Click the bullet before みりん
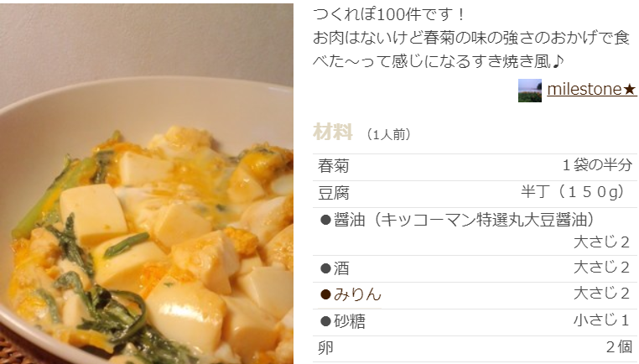Viewport: 639px width, 364px height. (325, 294)
